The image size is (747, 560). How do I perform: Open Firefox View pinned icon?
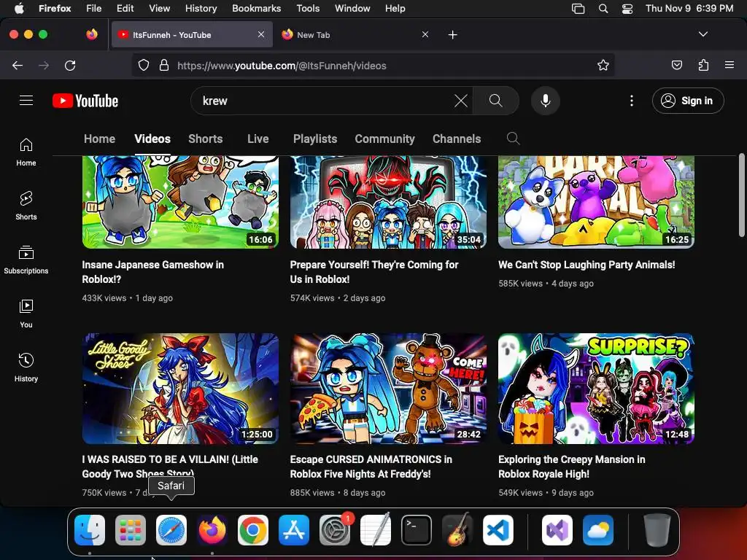(92, 34)
